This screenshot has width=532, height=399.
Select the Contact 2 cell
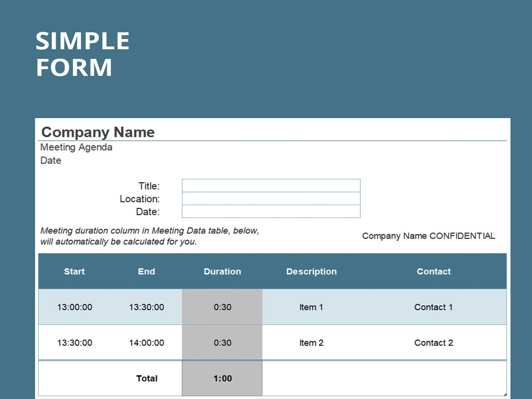coord(434,342)
